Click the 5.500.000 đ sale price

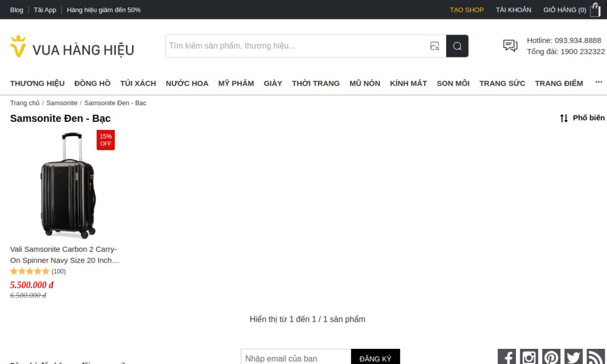[x=32, y=285]
